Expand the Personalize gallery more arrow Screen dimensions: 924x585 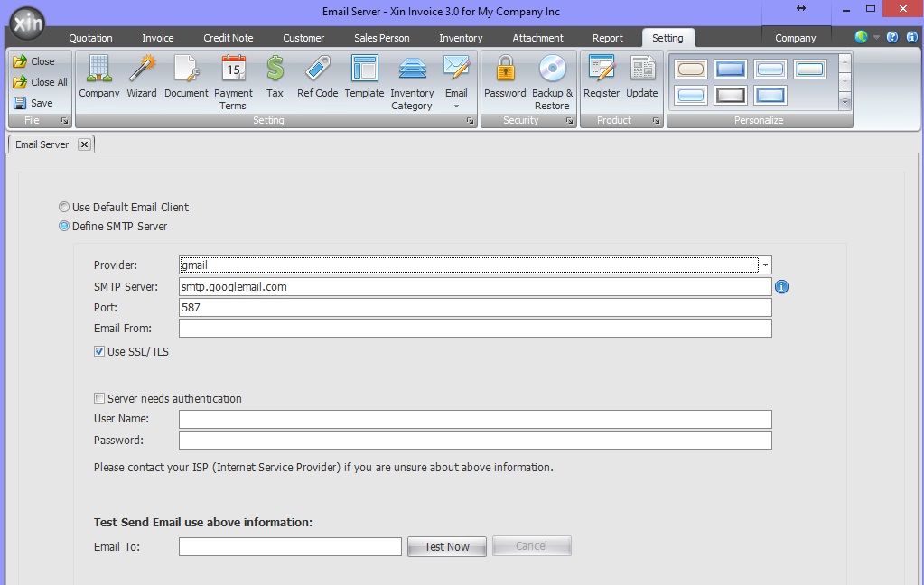click(845, 101)
